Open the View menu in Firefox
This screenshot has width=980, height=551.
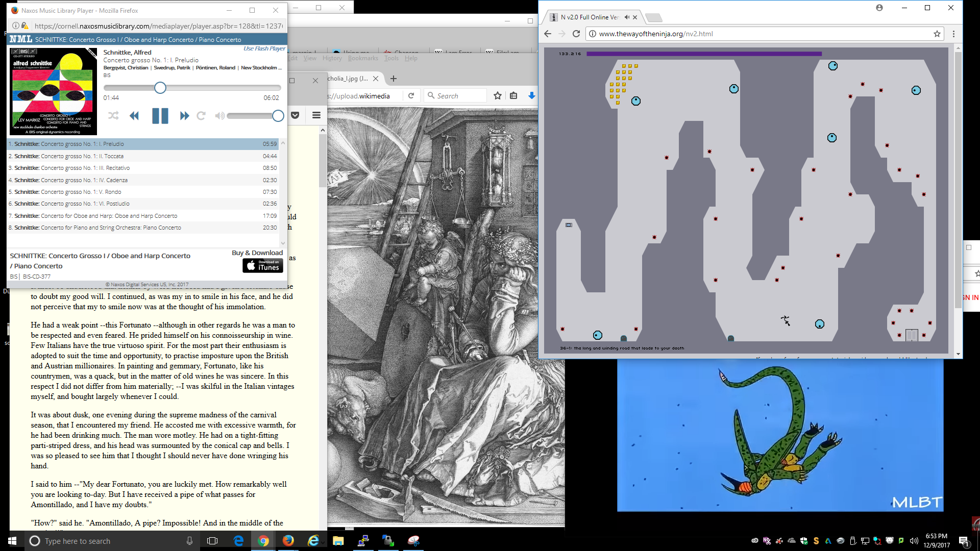(x=310, y=58)
